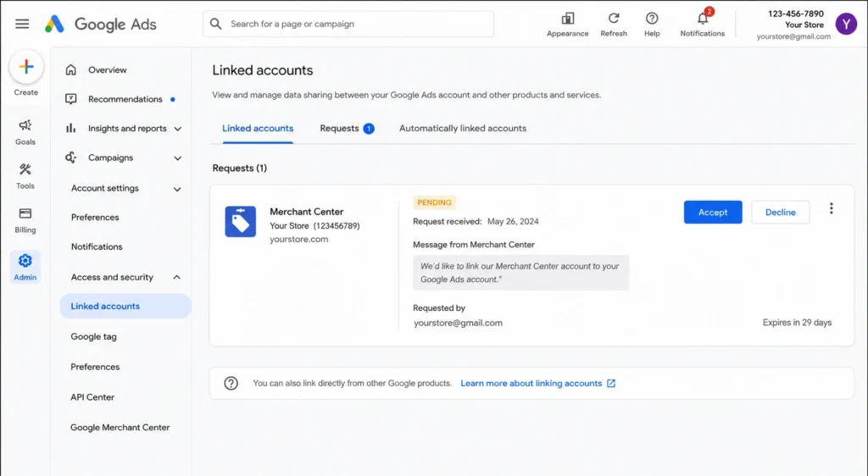Click the Campaigns icon
The image size is (868, 476).
coord(71,158)
